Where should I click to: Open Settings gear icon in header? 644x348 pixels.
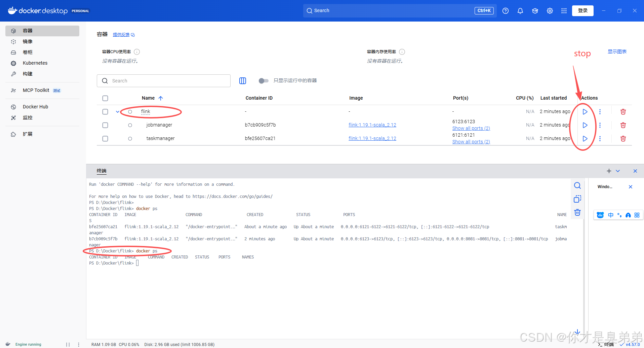pyautogui.click(x=550, y=11)
